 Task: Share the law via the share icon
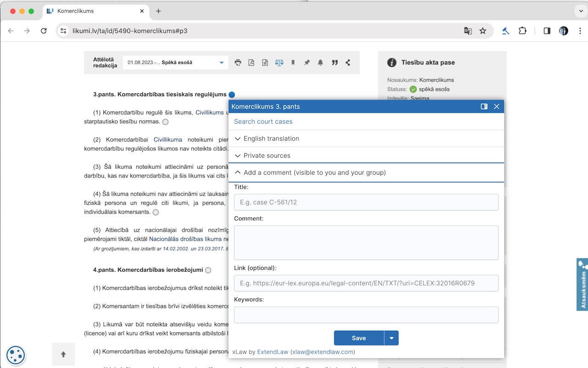tap(348, 62)
